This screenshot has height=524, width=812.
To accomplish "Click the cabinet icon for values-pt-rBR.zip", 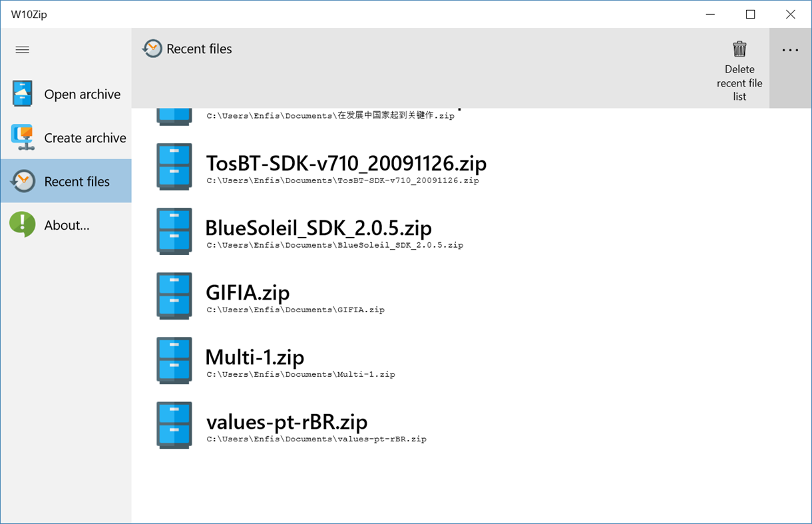I will coord(174,425).
